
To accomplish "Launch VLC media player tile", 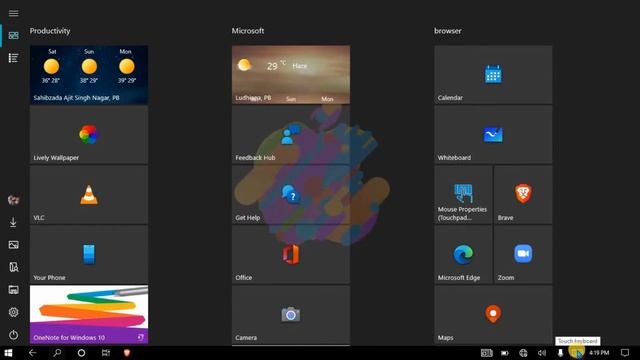I will tap(89, 194).
